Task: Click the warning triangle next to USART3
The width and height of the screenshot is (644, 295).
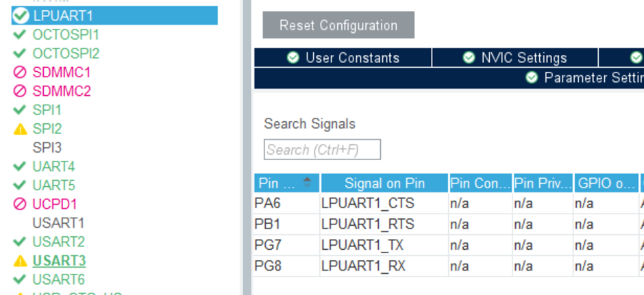Action: click(x=20, y=261)
